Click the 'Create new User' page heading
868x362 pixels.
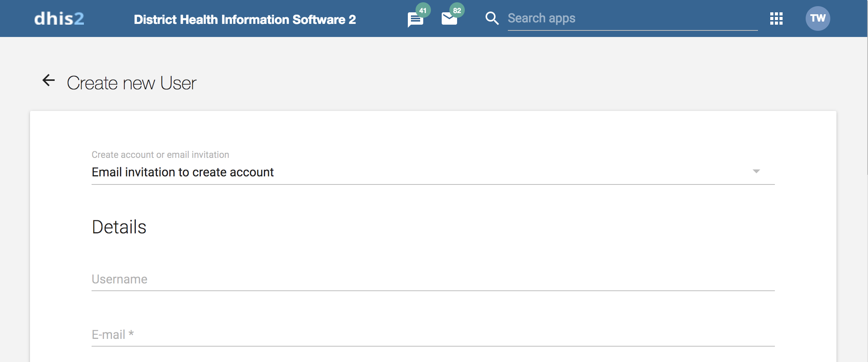pyautogui.click(x=132, y=83)
